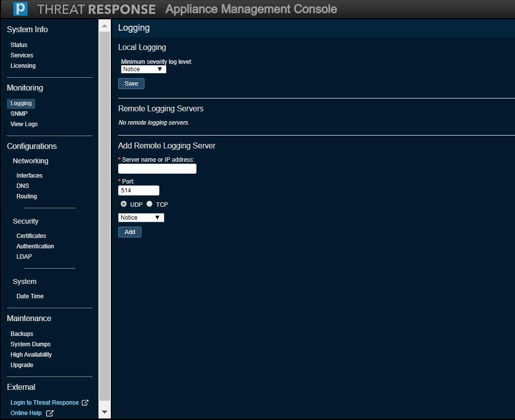The height and width of the screenshot is (420, 515).
Task: Go to View Logs page
Action: 24,124
